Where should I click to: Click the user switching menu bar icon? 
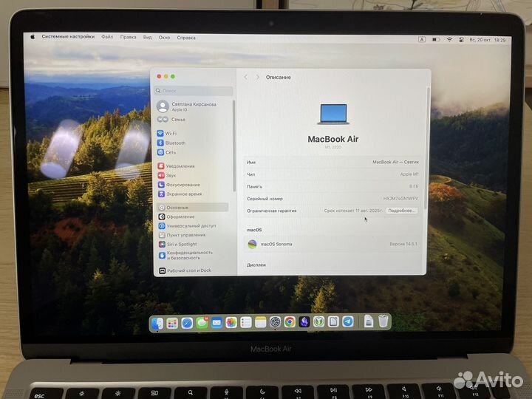(461, 40)
